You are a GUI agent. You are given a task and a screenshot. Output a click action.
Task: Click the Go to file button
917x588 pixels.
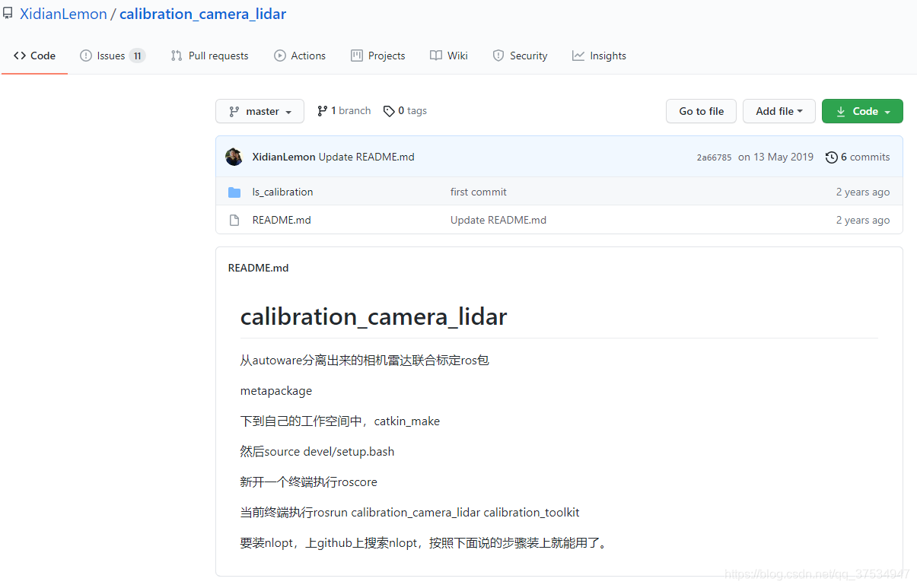[701, 111]
